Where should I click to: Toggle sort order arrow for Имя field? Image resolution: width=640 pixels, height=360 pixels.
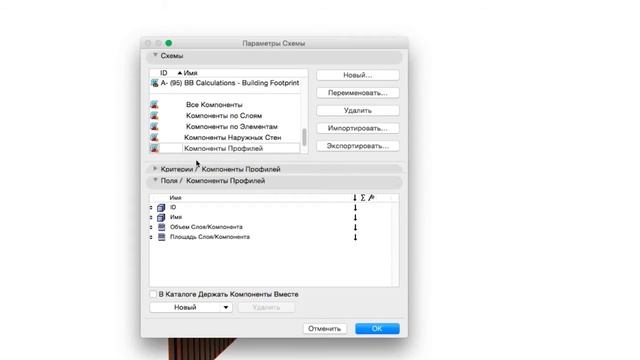coord(355,218)
